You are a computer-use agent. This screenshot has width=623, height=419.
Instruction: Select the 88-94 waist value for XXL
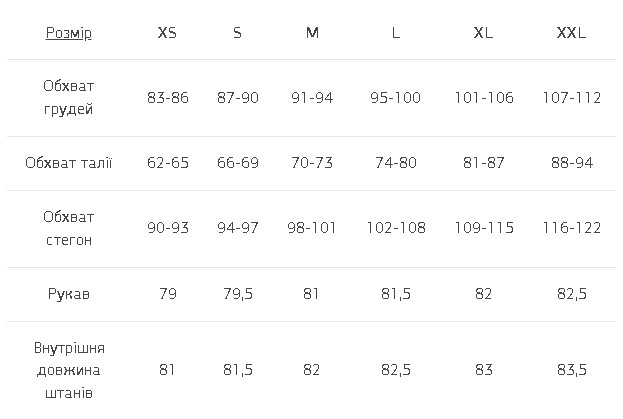[571, 163]
